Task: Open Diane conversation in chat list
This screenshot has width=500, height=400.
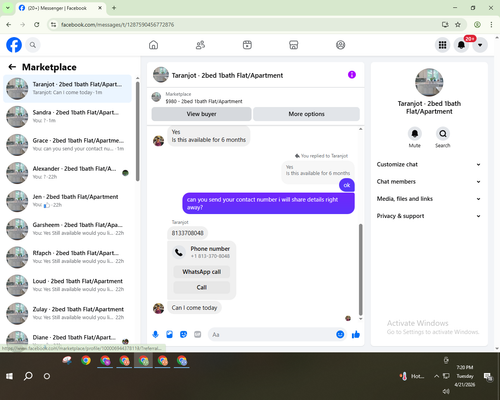Action: coord(67,339)
